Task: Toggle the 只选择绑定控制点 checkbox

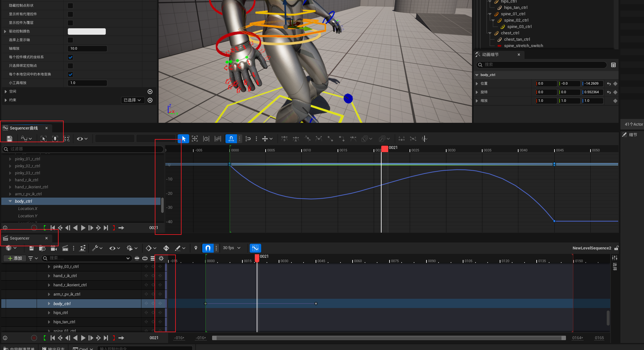Action: tap(70, 66)
